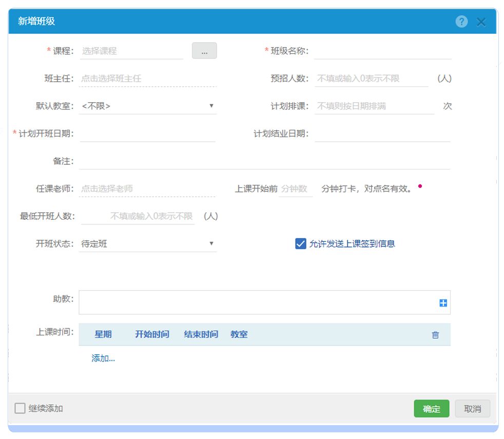Screen dimensions: 504x439
Task: Click the trash icon in 上课时间 header
Action: (x=435, y=335)
